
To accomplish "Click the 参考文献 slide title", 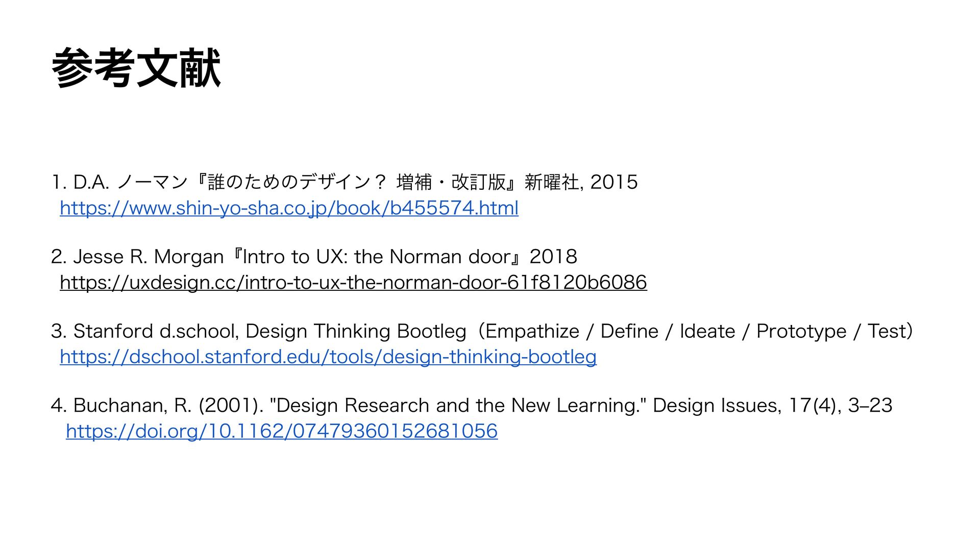I will coord(136,68).
